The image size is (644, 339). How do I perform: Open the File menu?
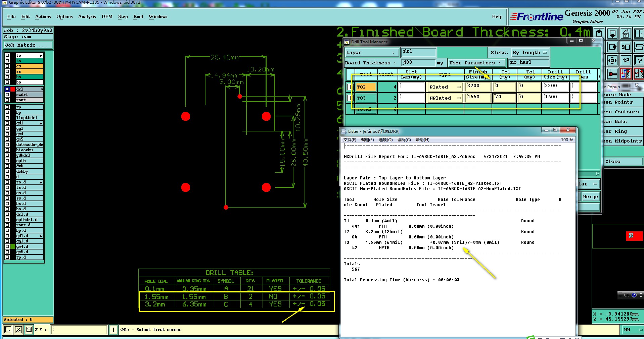pyautogui.click(x=11, y=16)
